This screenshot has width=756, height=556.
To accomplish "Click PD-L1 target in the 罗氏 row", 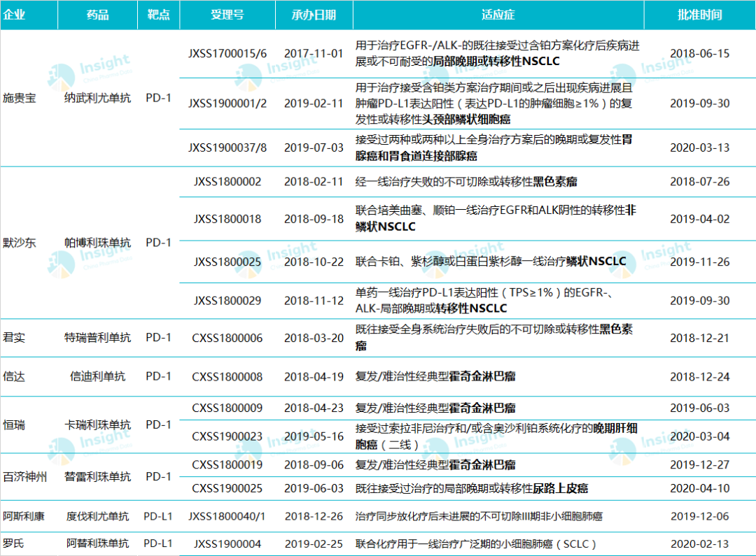I will 158,543.
